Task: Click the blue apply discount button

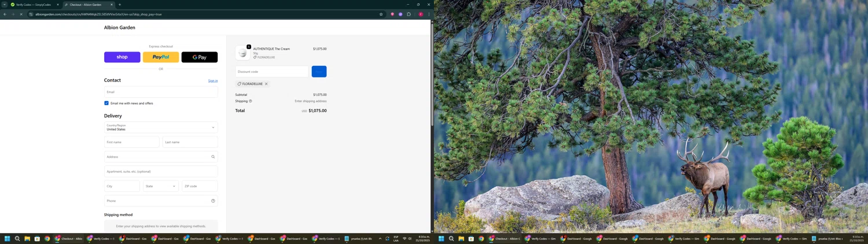Action: (319, 72)
